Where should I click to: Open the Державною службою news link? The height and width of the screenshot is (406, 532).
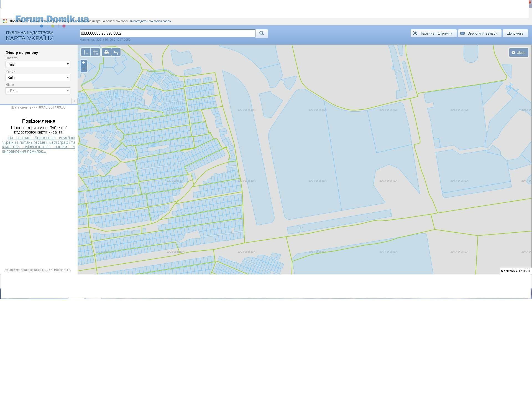pyautogui.click(x=39, y=145)
